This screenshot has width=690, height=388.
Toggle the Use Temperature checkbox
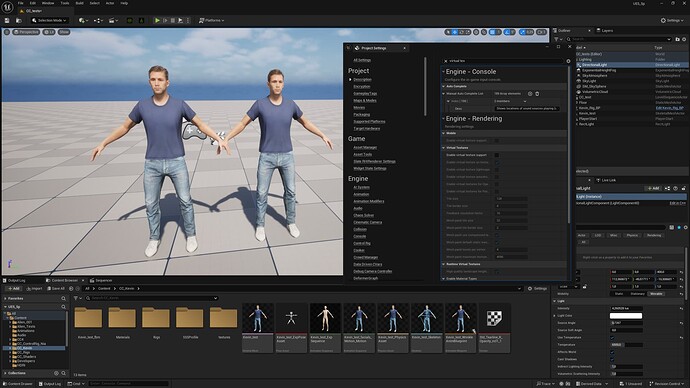coord(612,337)
